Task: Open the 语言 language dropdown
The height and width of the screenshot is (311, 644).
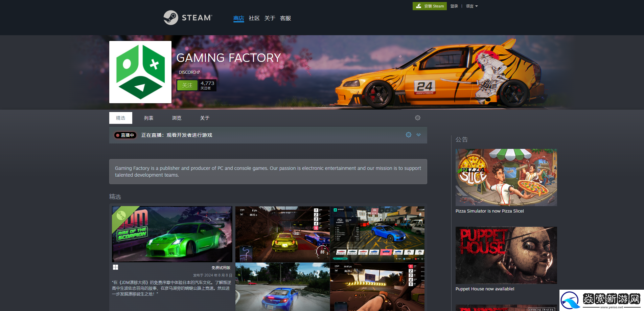Action: [x=471, y=6]
